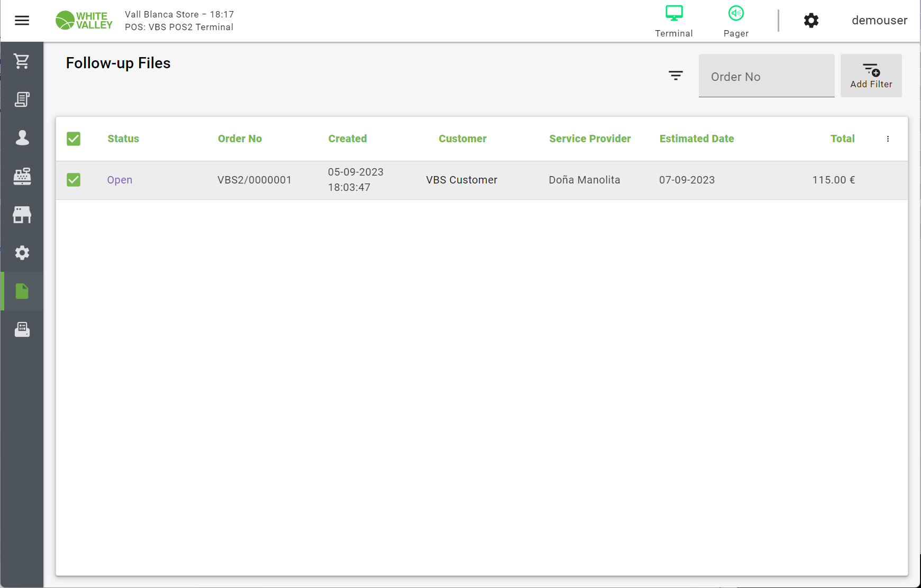
Task: Sort by Order No column header
Action: click(240, 139)
